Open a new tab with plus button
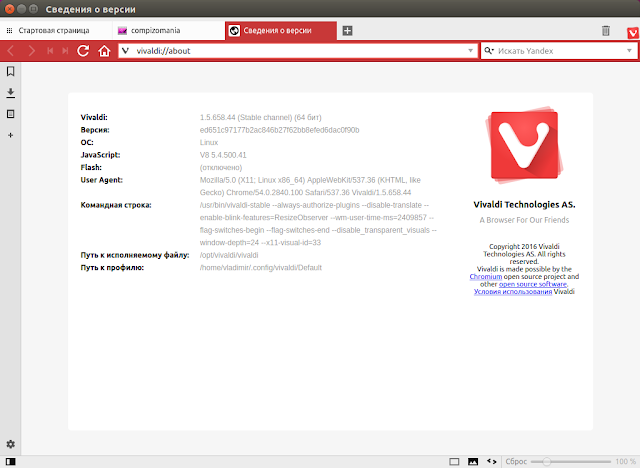Viewport: 640px width, 468px height. (347, 31)
